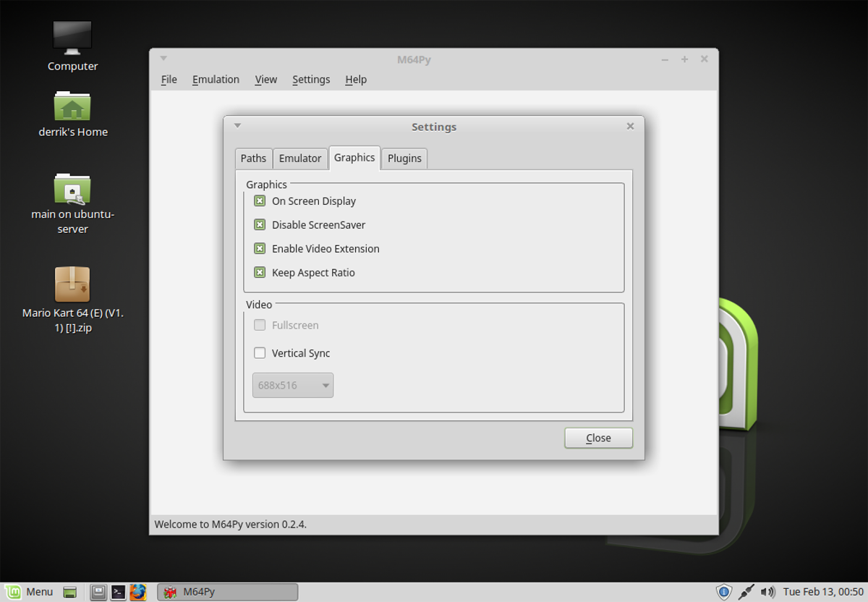Select the Mario Kart 64 zip archive
Image resolution: width=868 pixels, height=602 pixels.
point(72,284)
